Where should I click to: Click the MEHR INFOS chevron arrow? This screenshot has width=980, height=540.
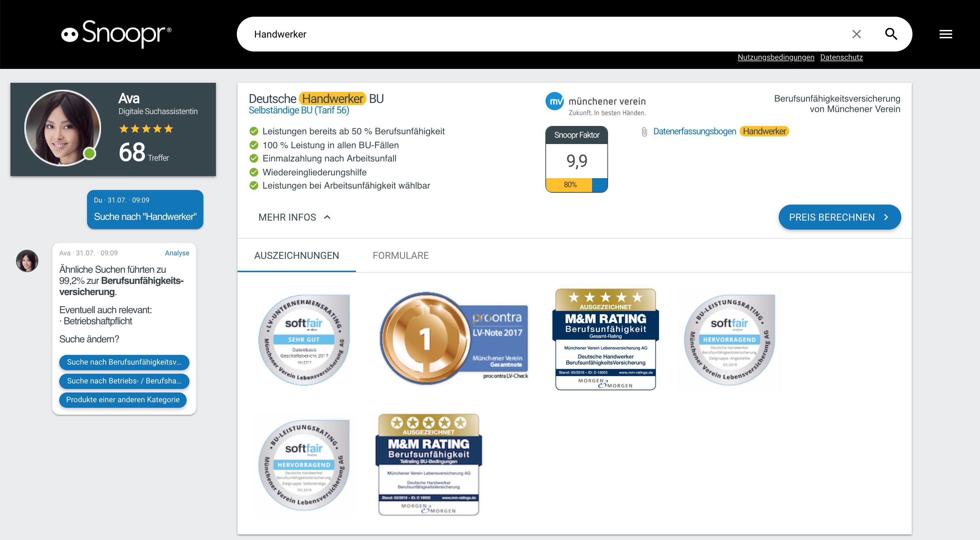coord(327,217)
